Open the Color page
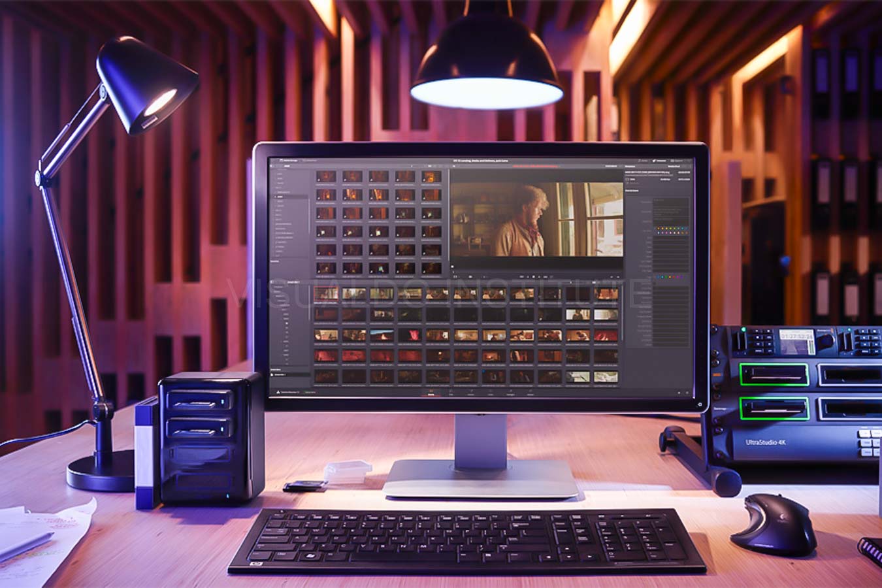The height and width of the screenshot is (588, 882). [490, 395]
